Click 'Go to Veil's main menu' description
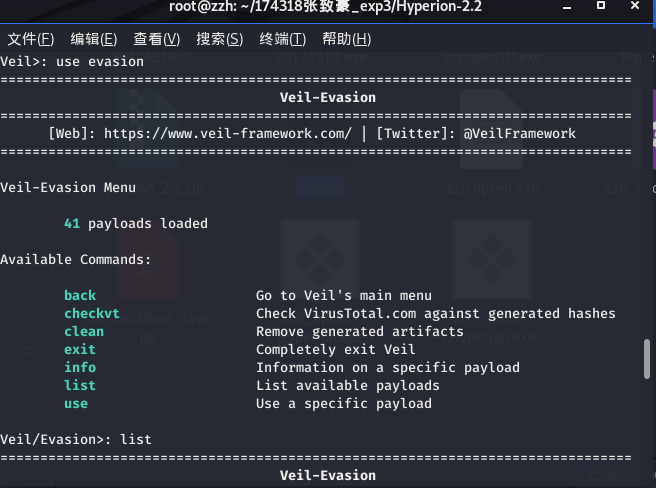656x488 pixels. click(x=344, y=295)
